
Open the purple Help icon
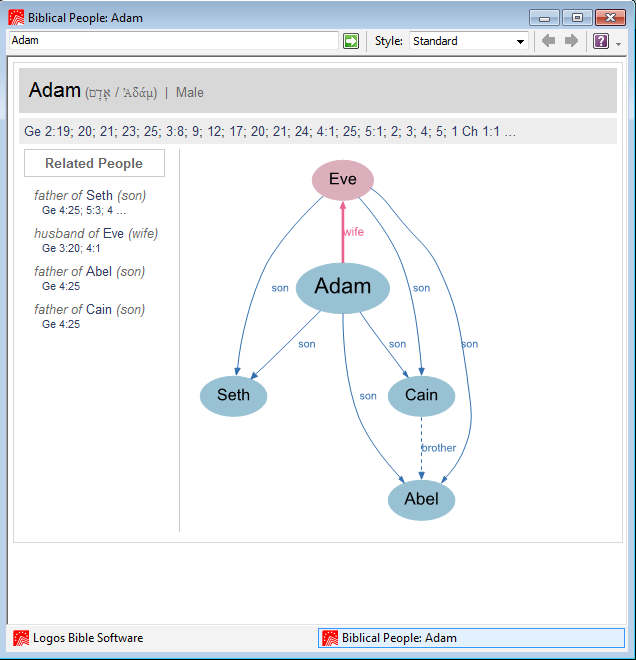point(601,41)
